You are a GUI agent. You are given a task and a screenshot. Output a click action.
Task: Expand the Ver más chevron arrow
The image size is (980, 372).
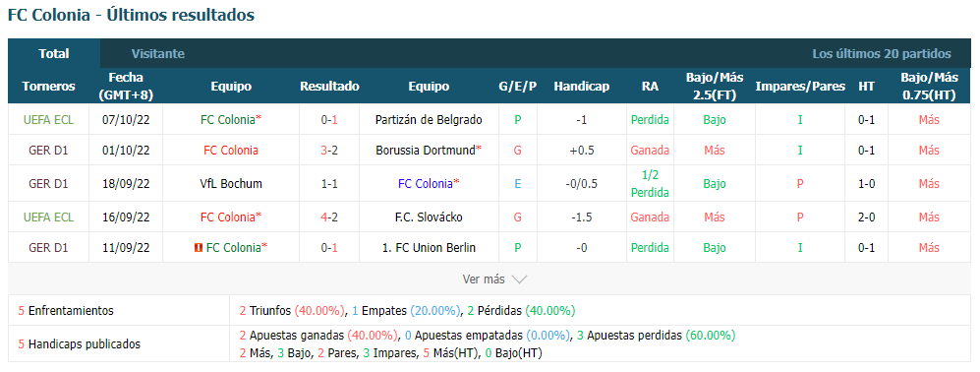(x=519, y=279)
